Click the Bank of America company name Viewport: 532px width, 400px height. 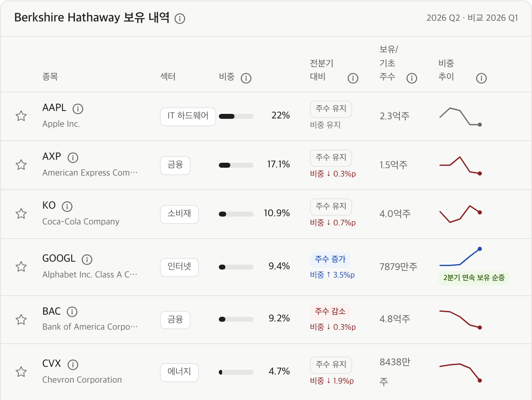[90, 327]
